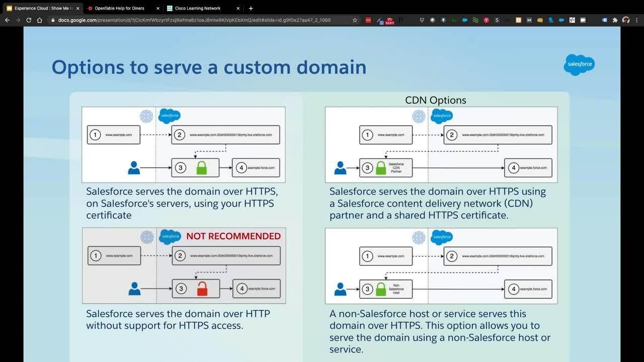The image size is (644, 362).
Task: Click the 'CDN Options' heading
Action: pyautogui.click(x=436, y=100)
